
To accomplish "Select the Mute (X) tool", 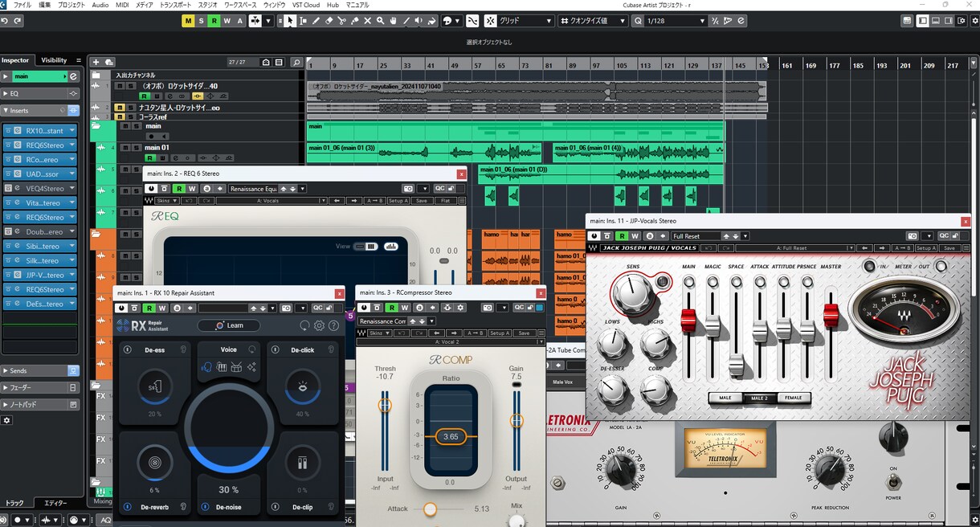I will click(x=367, y=21).
